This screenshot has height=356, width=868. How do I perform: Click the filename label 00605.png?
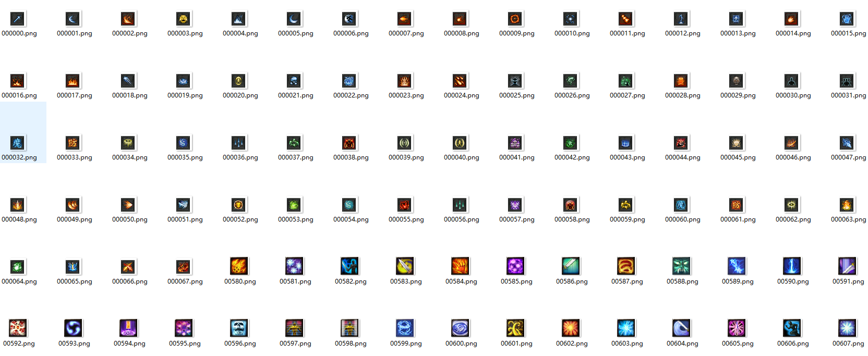(738, 343)
